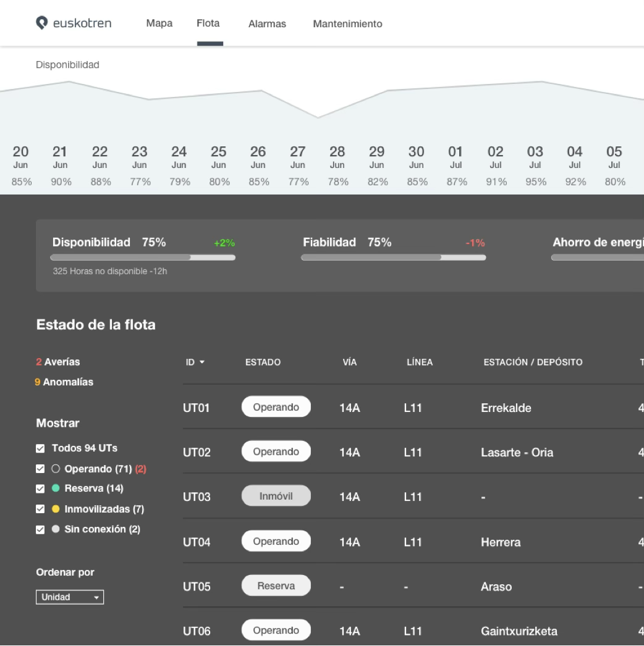This screenshot has height=646, width=644.
Task: Open the Unidad sort dropdown
Action: tap(70, 597)
